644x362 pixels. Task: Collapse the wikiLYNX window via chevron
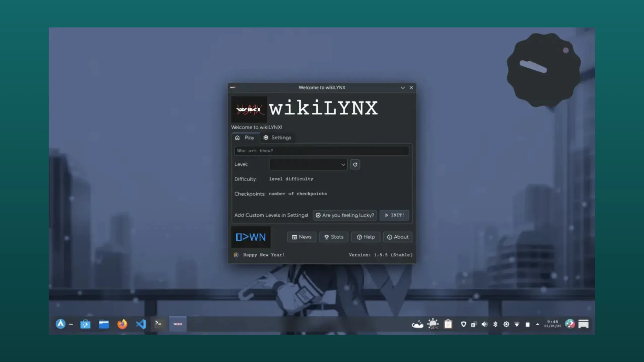click(x=403, y=87)
